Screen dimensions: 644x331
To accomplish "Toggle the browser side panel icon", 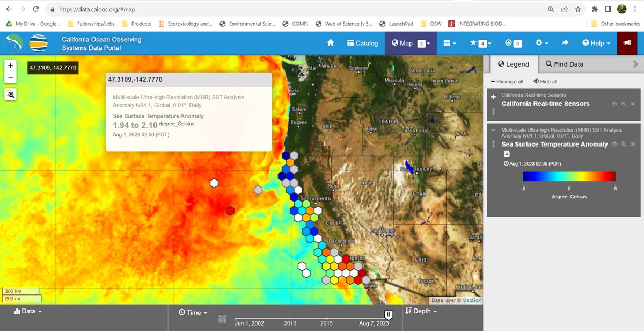I will 608,9.
